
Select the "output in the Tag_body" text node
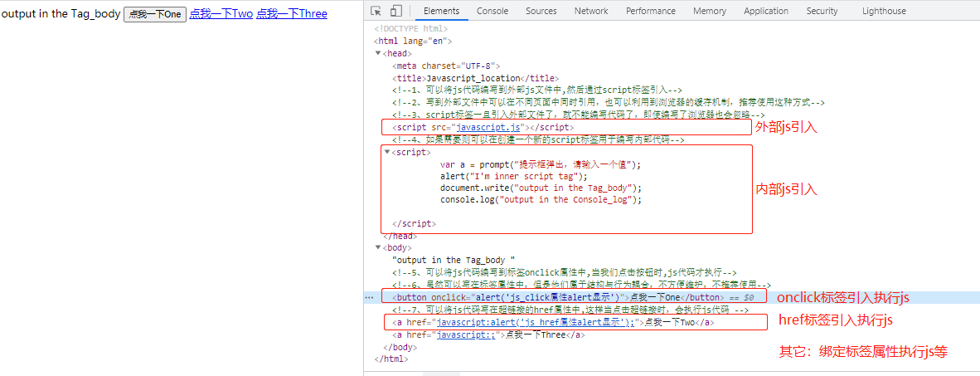[454, 260]
